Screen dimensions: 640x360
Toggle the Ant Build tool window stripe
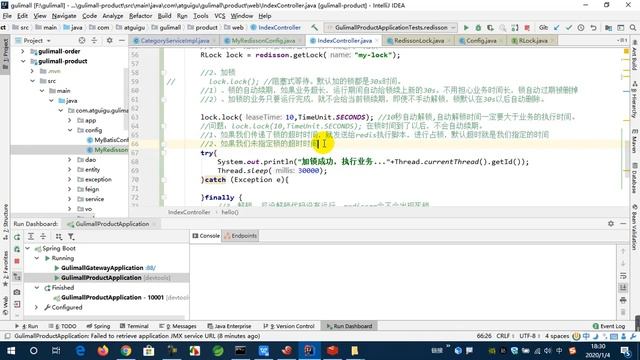tap(635, 56)
